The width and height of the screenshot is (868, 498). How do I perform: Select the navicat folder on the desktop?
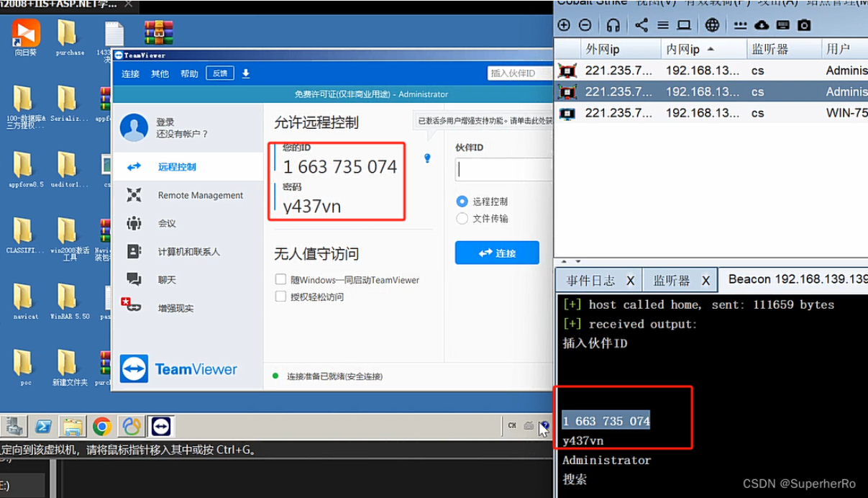coord(24,301)
